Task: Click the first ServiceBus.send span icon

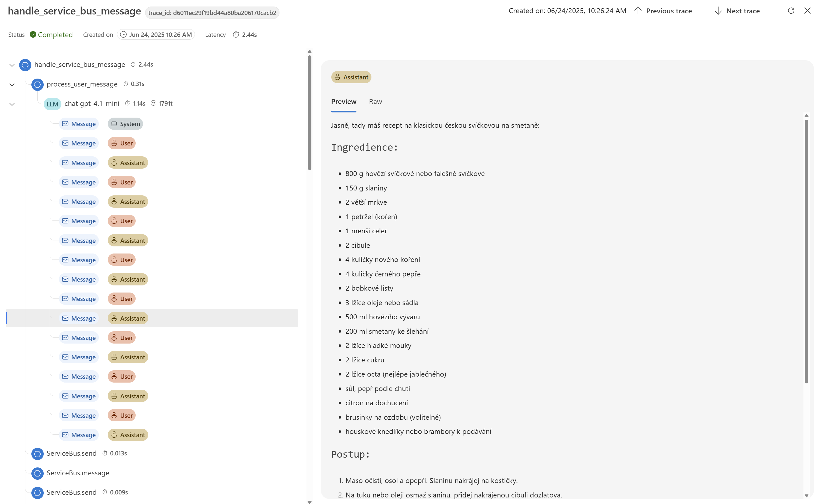Action: [x=37, y=454]
